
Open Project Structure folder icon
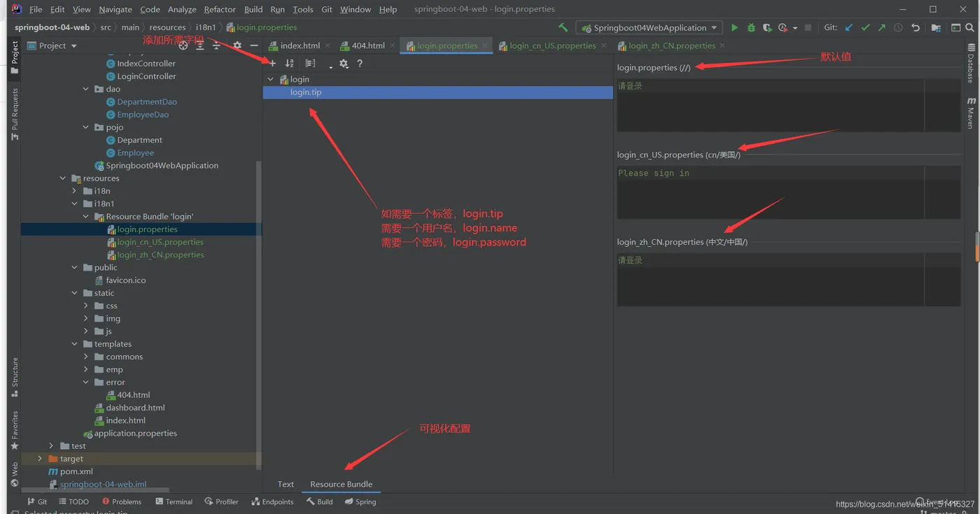tap(936, 28)
